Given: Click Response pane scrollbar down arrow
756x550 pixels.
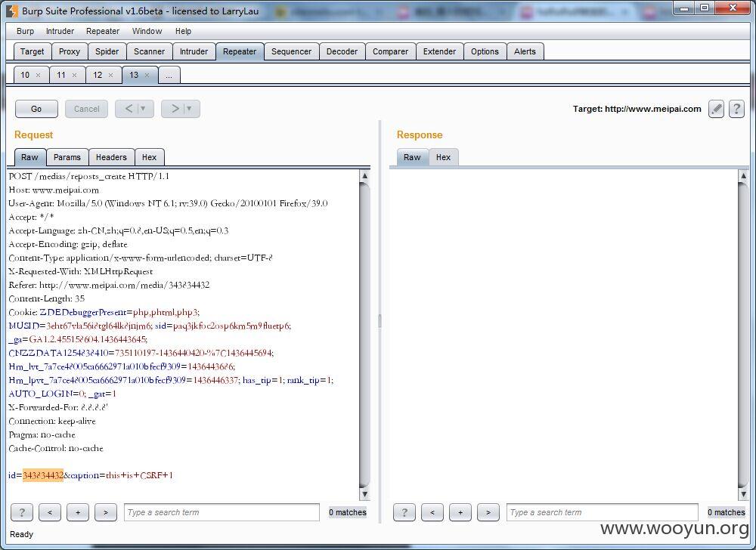Looking at the screenshot, I should click(x=743, y=494).
